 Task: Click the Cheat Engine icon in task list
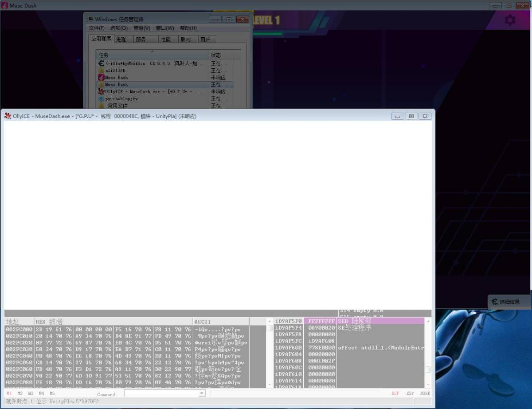(x=101, y=63)
